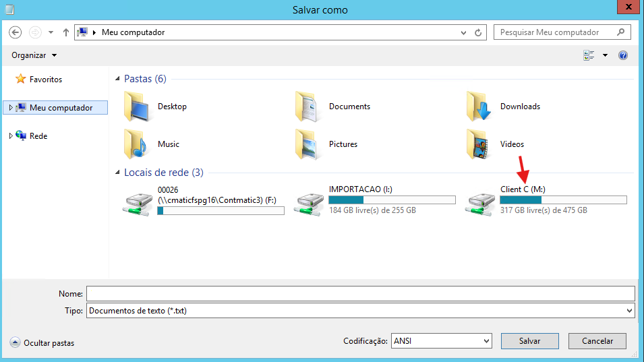Click the Pastas (6) group header
This screenshot has height=362, width=644.
[x=146, y=78]
